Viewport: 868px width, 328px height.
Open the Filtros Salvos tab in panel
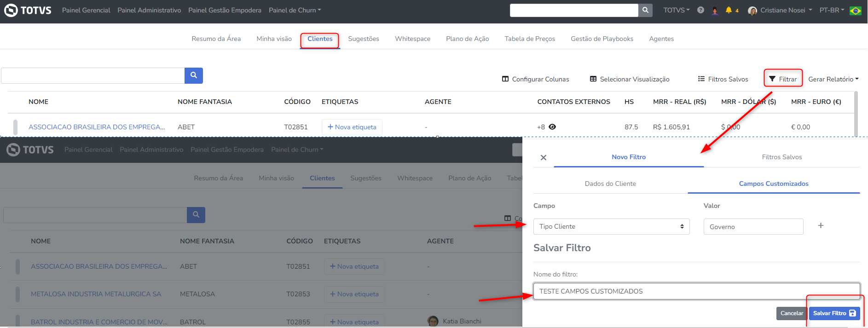781,157
